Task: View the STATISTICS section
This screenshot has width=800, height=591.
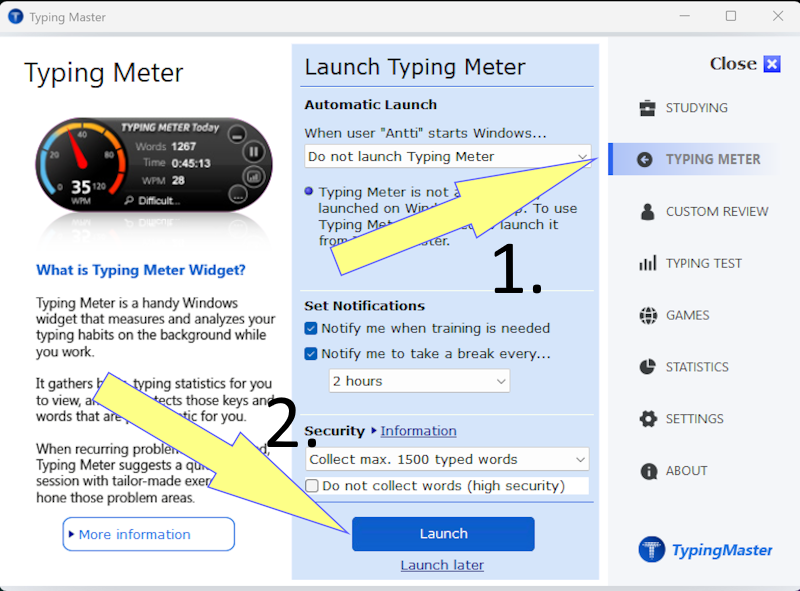Action: point(697,367)
